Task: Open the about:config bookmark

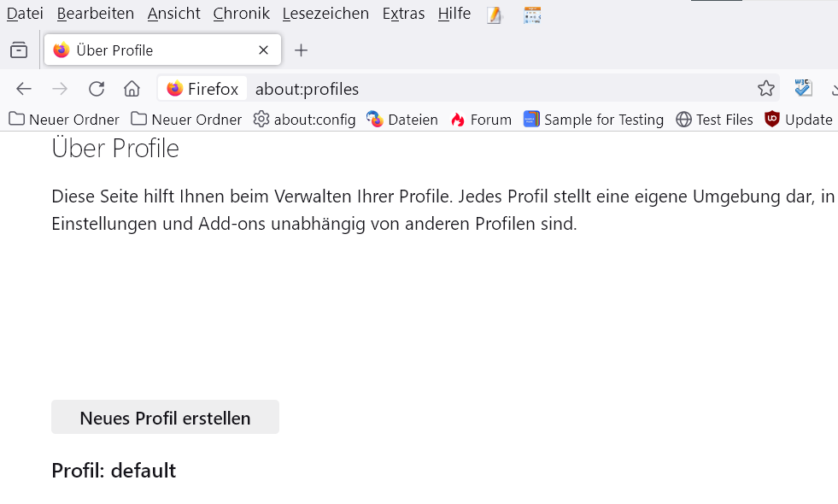Action: click(304, 120)
